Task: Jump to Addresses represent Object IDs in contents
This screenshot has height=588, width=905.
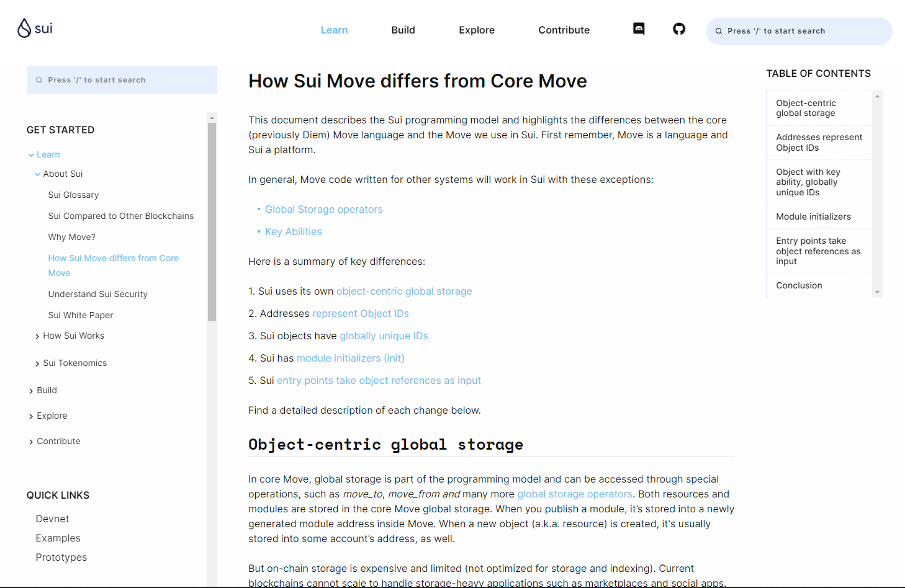Action: pyautogui.click(x=819, y=143)
